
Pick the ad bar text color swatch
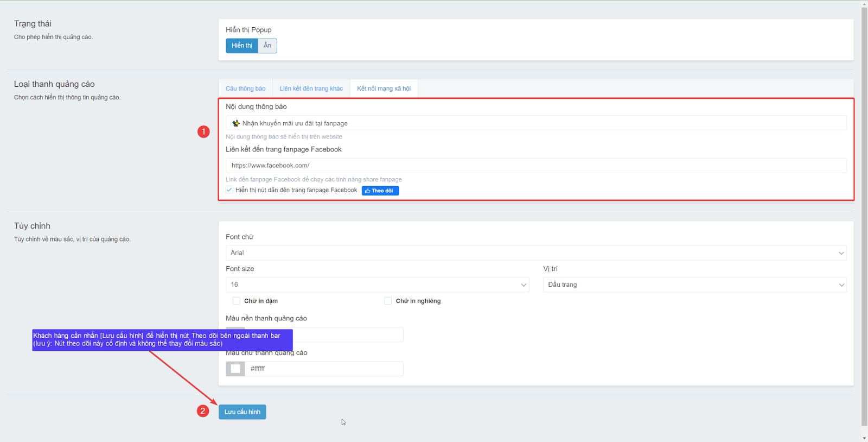click(x=235, y=369)
